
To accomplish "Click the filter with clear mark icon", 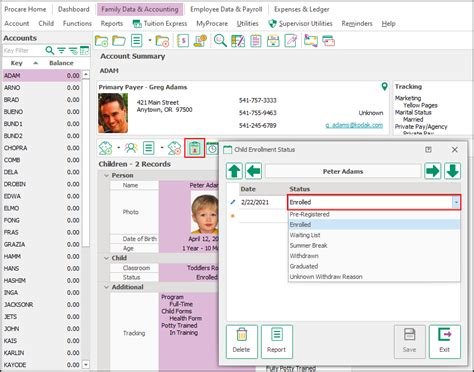I will click(73, 51).
